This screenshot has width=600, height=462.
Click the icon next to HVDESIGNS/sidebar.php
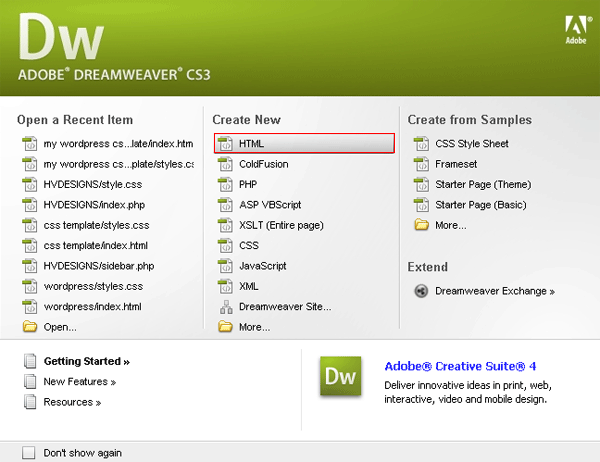pos(29,266)
